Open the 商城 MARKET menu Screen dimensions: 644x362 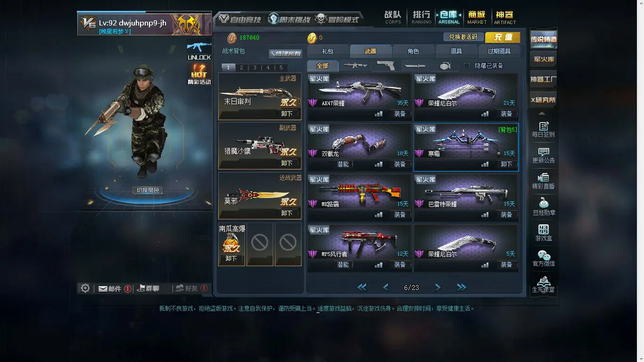(x=477, y=17)
